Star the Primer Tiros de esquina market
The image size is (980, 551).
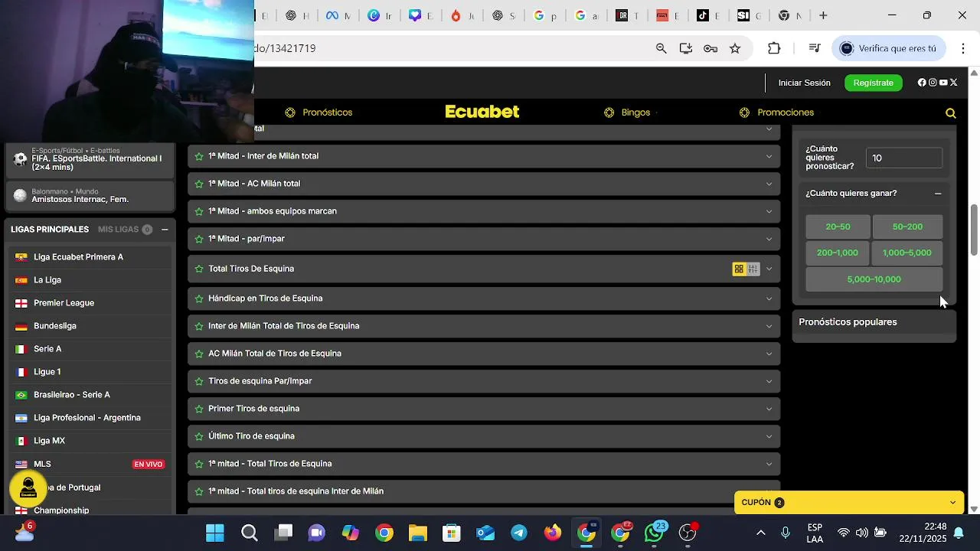[x=199, y=409]
